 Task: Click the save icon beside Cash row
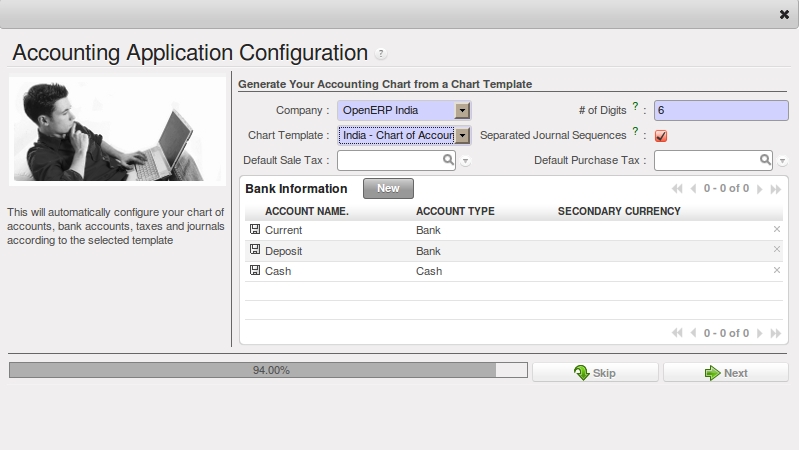[255, 270]
